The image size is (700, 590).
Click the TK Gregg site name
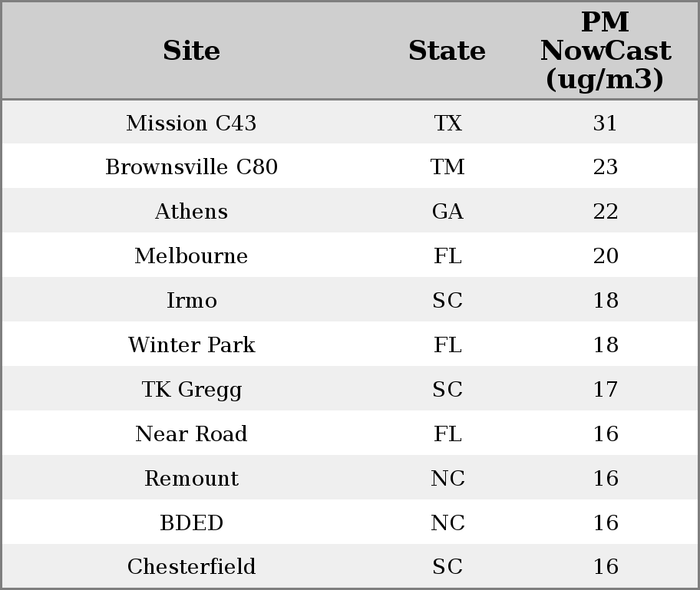tap(191, 390)
